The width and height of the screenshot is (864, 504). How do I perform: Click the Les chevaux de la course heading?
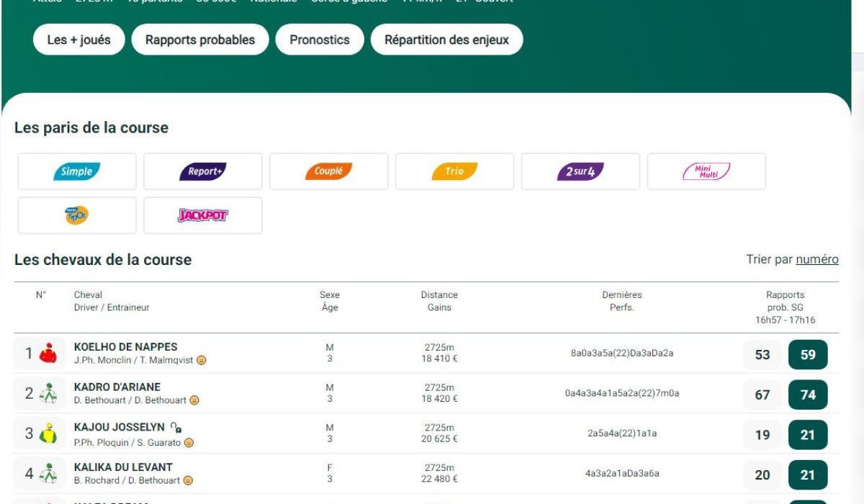103,260
